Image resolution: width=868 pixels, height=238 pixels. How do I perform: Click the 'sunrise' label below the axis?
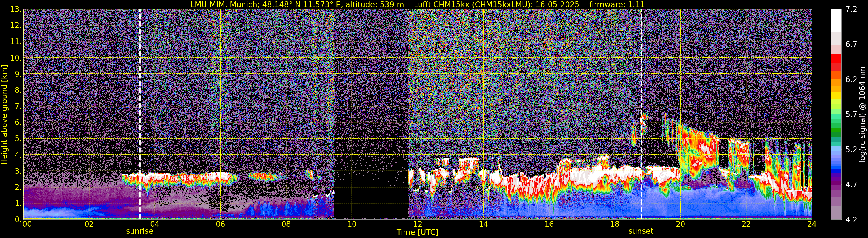pyautogui.click(x=139, y=231)
